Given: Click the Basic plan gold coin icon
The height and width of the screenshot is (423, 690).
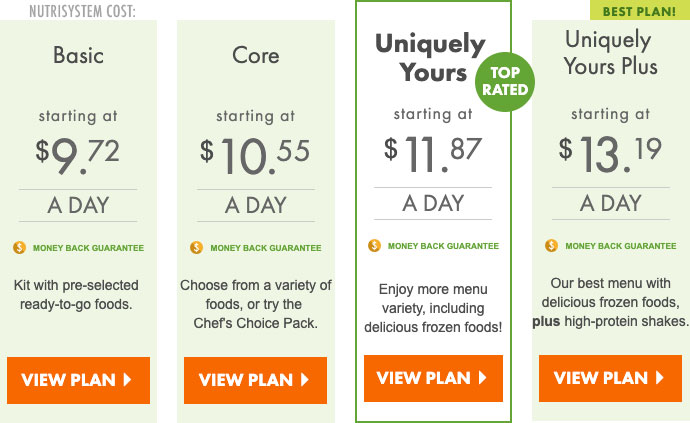Looking at the screenshot, I should pos(19,248).
